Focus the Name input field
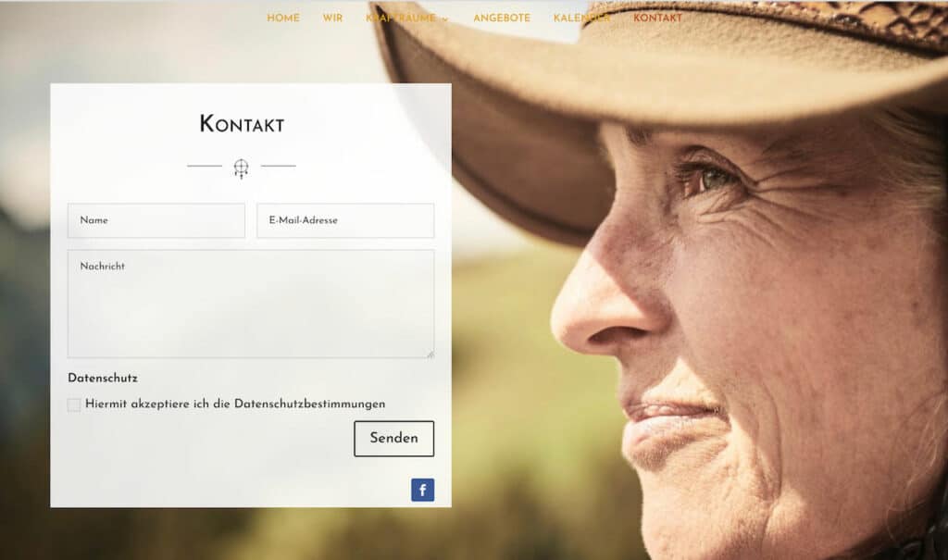948x560 pixels. 156,220
